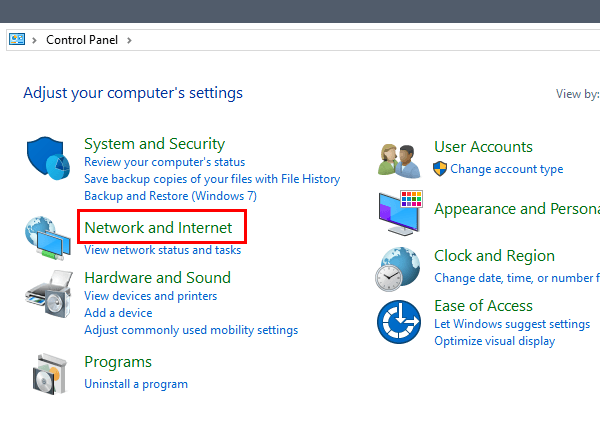
Task: Open the User Accounts people icon
Action: point(399,161)
